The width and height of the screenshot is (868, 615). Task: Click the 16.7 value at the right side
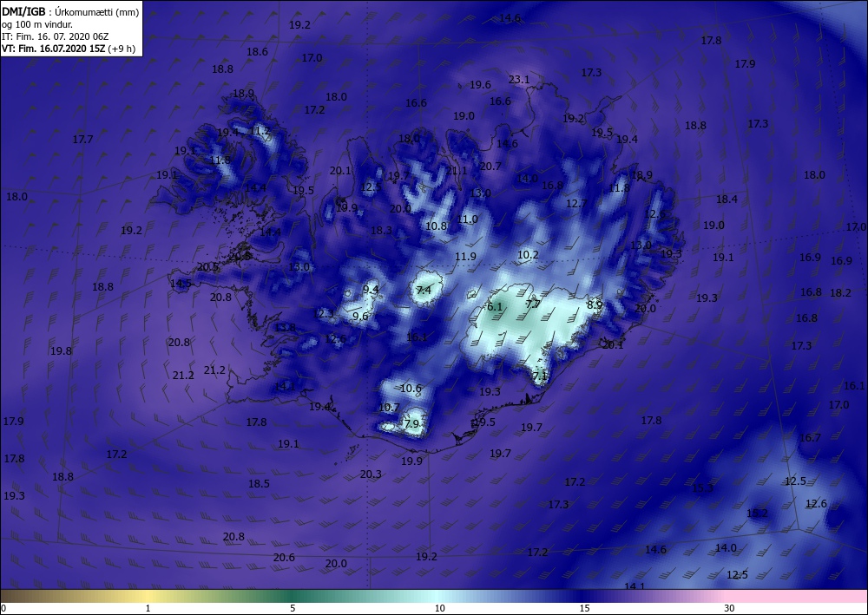(x=810, y=438)
